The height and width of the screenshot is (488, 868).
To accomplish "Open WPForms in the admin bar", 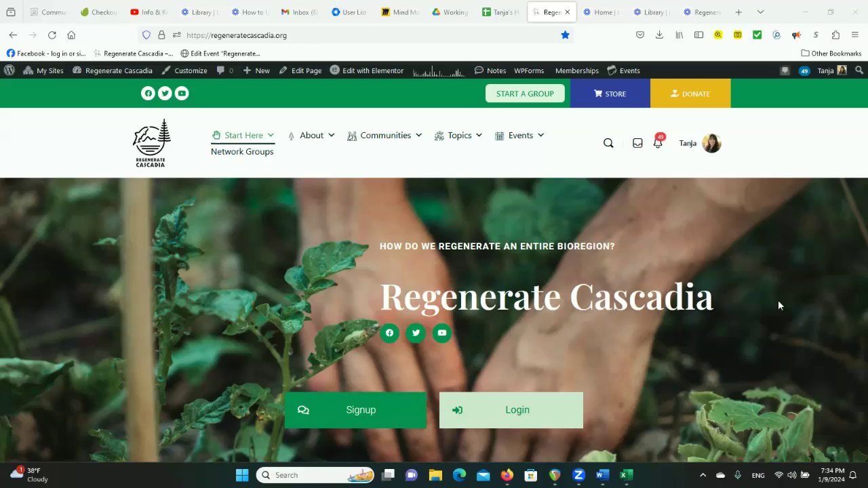I will [529, 70].
